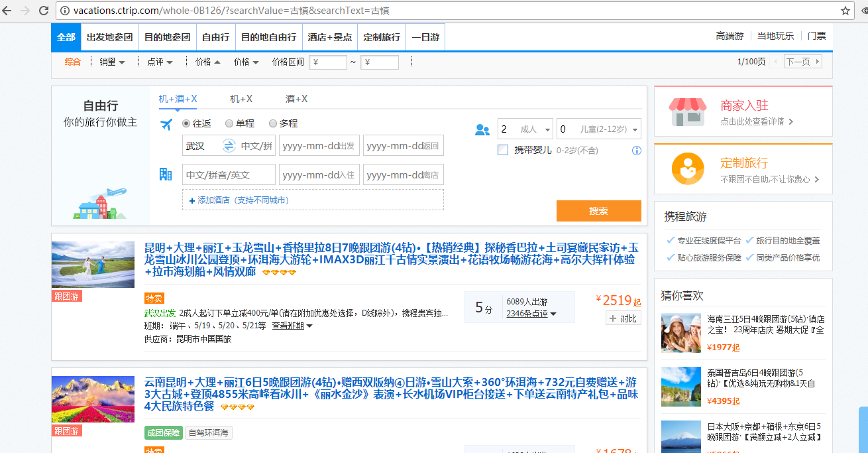The width and height of the screenshot is (868, 453).
Task: Click the infant info icon
Action: 637,151
